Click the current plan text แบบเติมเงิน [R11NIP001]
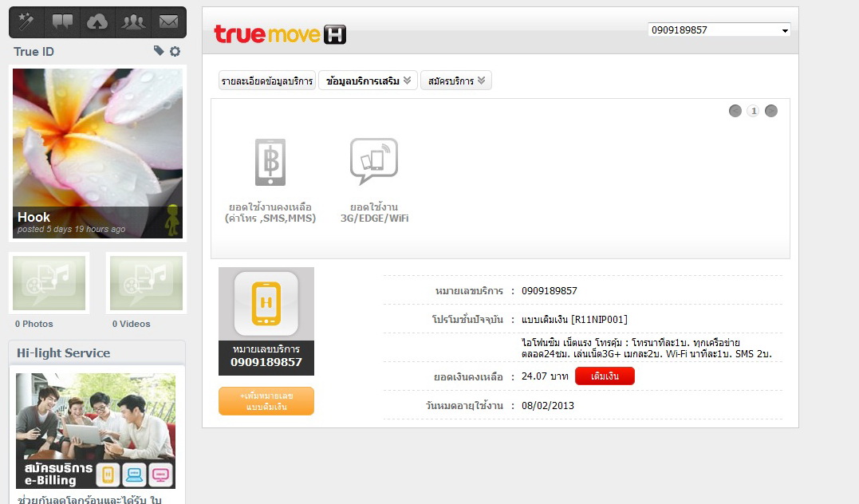Screen dimensions: 859x504 575,319
